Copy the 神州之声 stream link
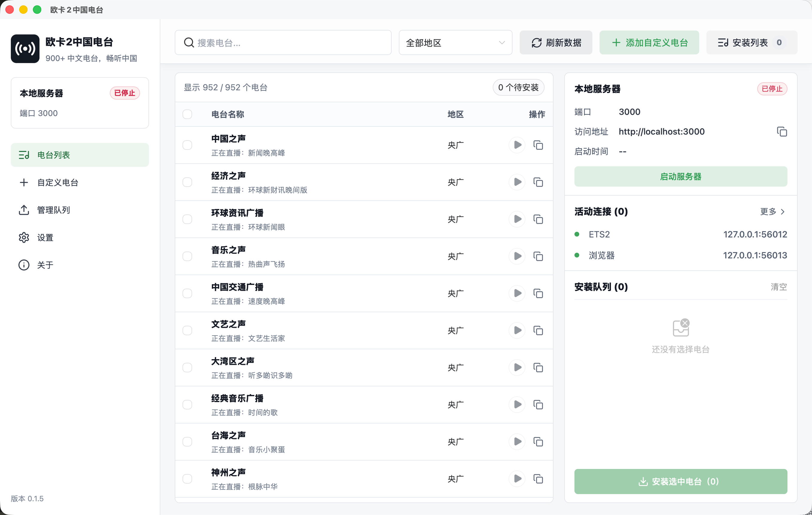Image resolution: width=812 pixels, height=515 pixels. tap(538, 479)
